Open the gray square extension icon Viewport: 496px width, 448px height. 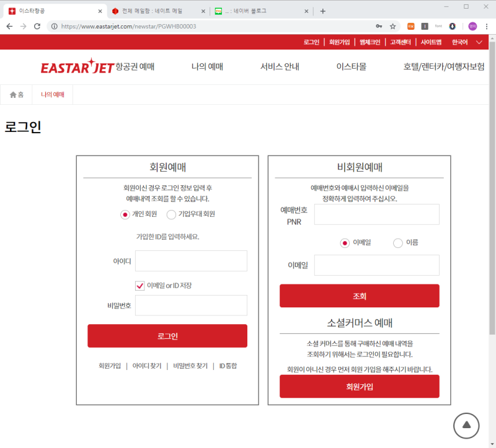(425, 26)
